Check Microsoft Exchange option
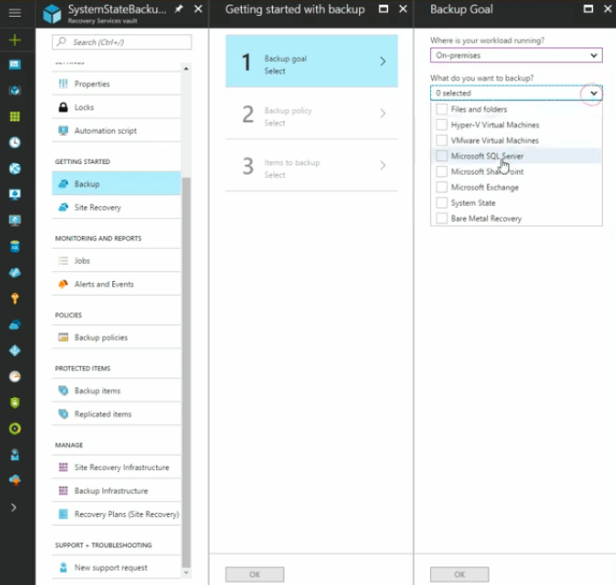This screenshot has width=616, height=585. click(x=442, y=187)
